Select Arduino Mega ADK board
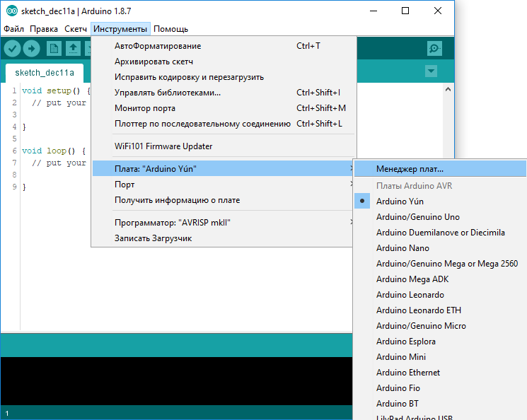Screen dimensions: 527x420 440,279
